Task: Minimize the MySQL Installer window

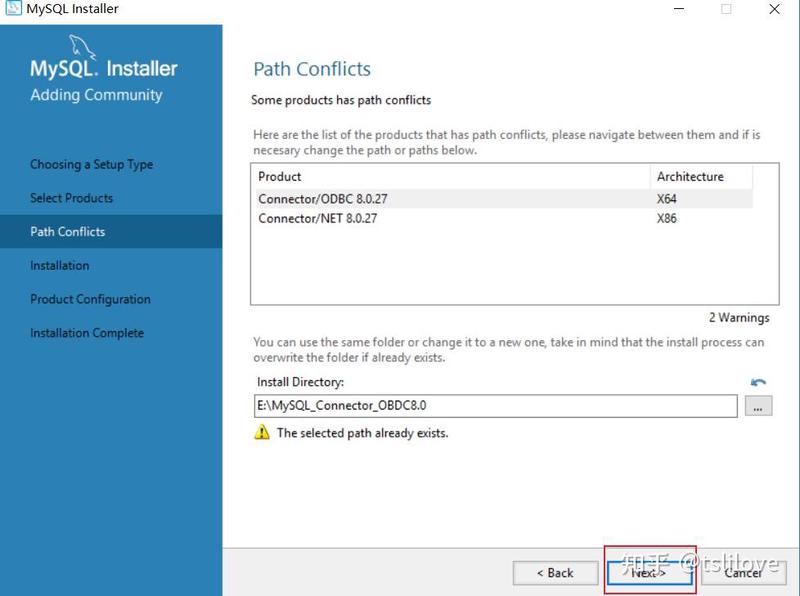Action: click(679, 9)
